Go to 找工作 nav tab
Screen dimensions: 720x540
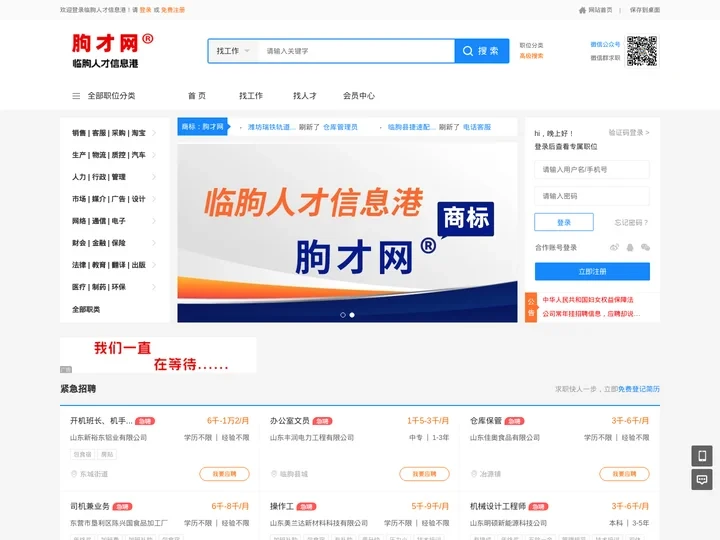251,96
